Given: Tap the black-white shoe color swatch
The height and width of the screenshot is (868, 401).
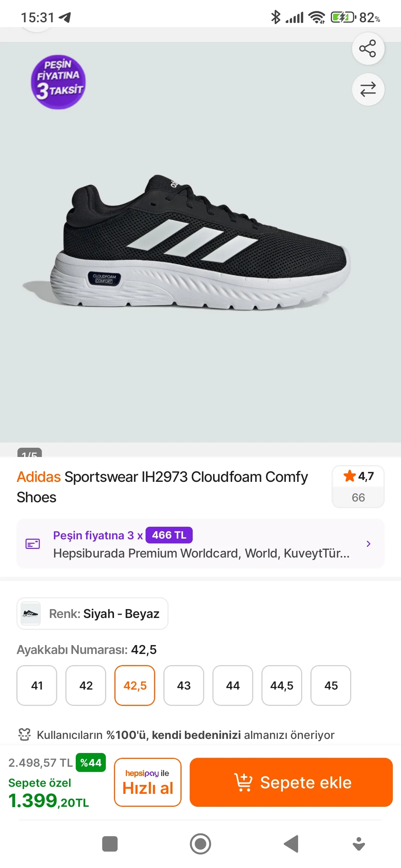Looking at the screenshot, I should coord(30,614).
